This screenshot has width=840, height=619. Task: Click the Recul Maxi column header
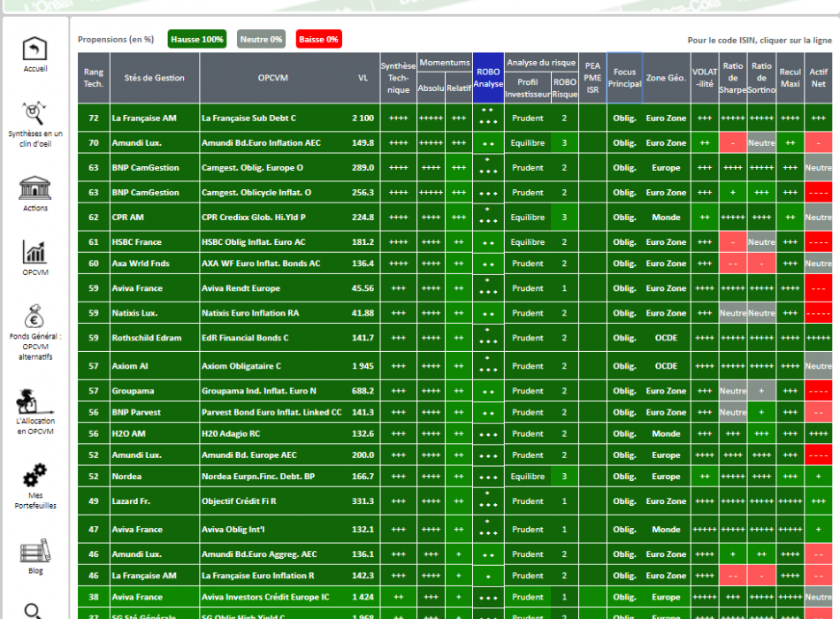790,78
